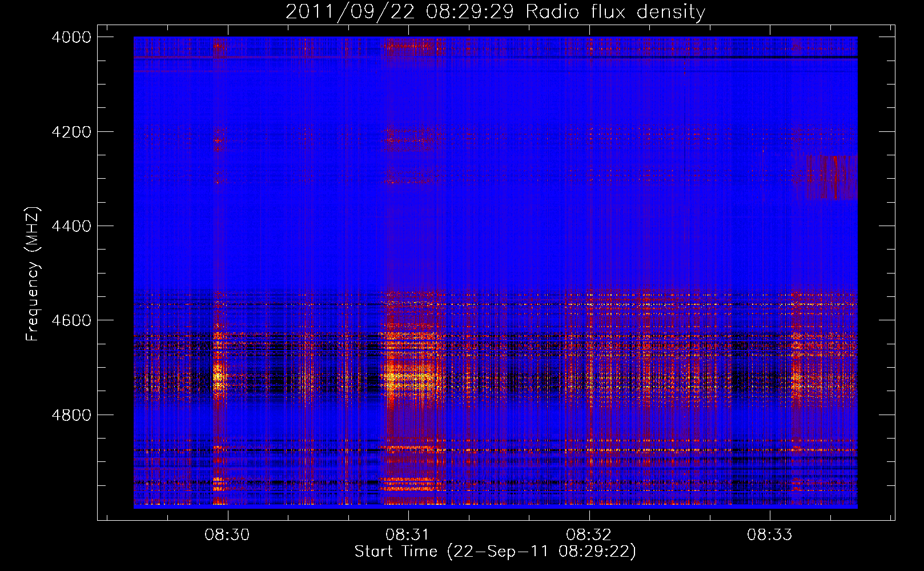Click the red rectangular patch near 4300 MHz at 08:33
The width and height of the screenshot is (924, 571).
[831, 178]
